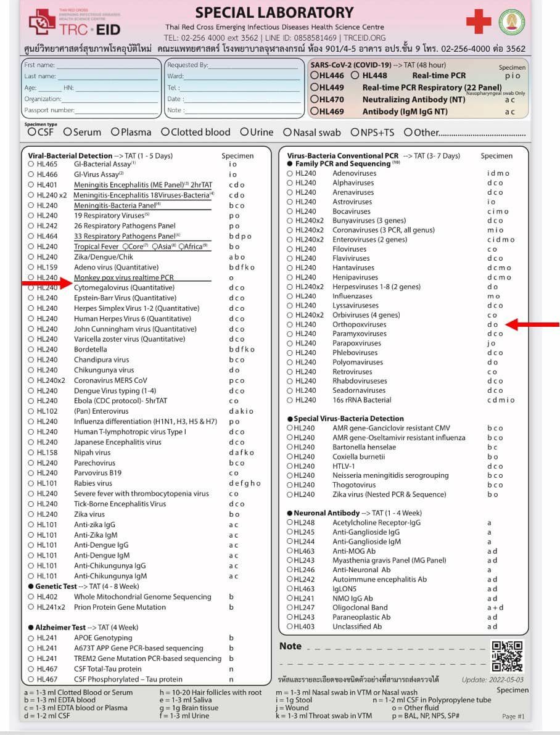Tick the HL159 Adeno virus (Quantitative) circle
The height and width of the screenshot is (735, 560).
[31, 267]
